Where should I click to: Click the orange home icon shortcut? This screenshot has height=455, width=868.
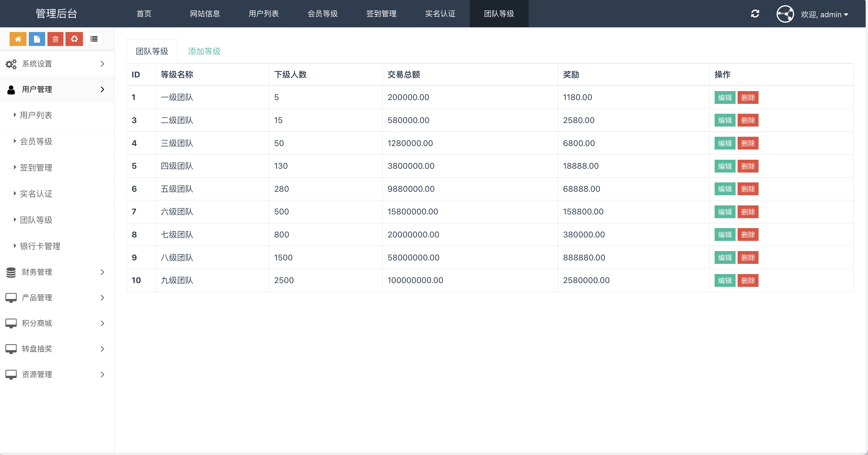point(18,39)
